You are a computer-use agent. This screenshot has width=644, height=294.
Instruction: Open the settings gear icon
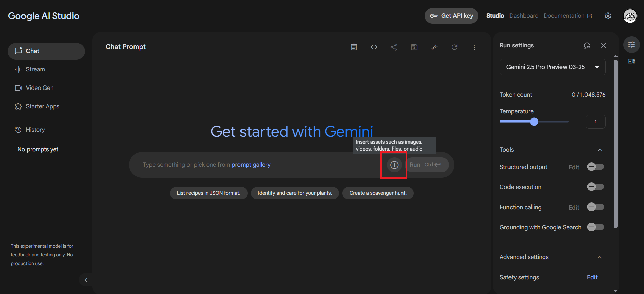point(608,16)
